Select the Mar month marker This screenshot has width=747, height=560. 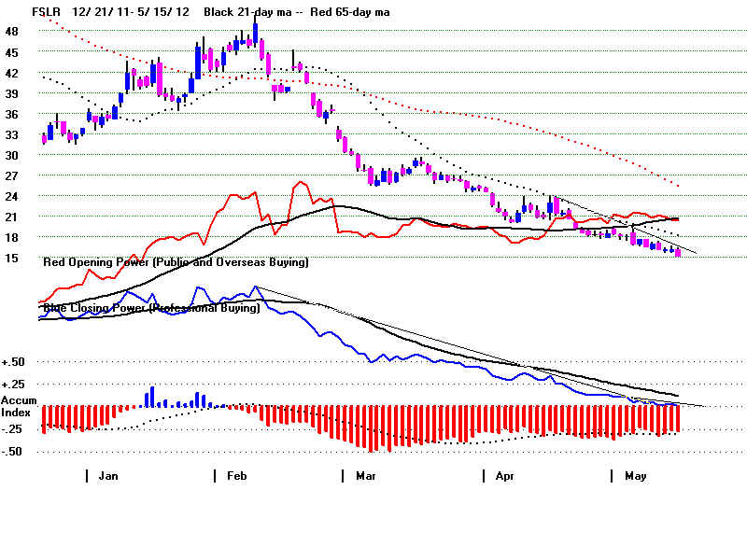[x=365, y=476]
